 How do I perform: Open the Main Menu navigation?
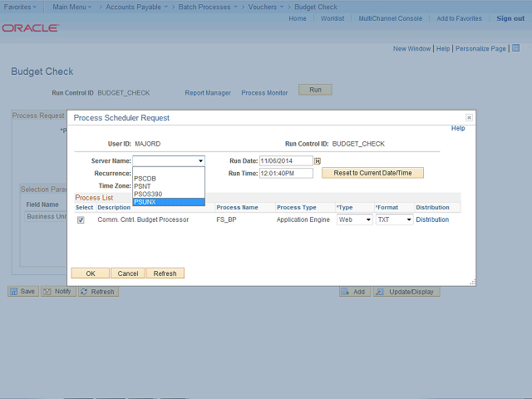[72, 7]
